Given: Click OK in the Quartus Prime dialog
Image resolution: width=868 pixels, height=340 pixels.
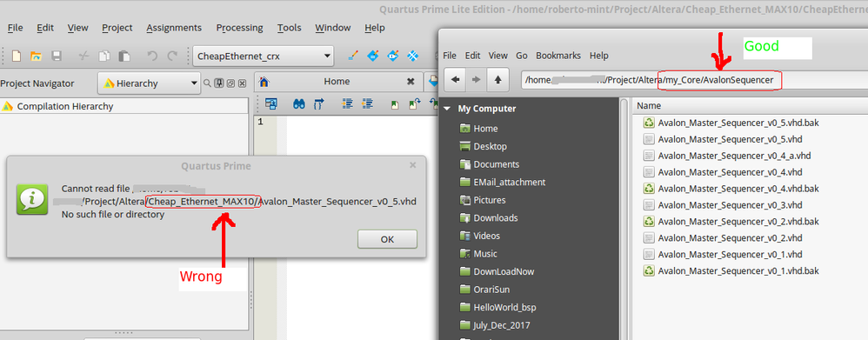Looking at the screenshot, I should click(x=387, y=239).
